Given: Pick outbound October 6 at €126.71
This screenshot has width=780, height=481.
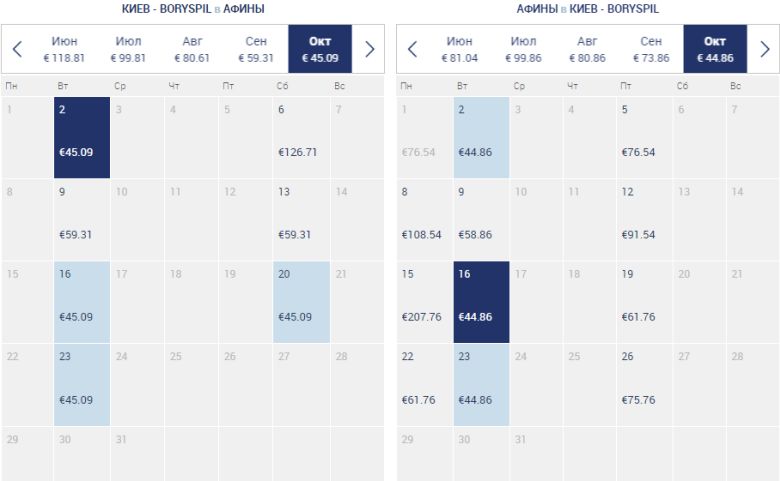Looking at the screenshot, I should [x=300, y=137].
